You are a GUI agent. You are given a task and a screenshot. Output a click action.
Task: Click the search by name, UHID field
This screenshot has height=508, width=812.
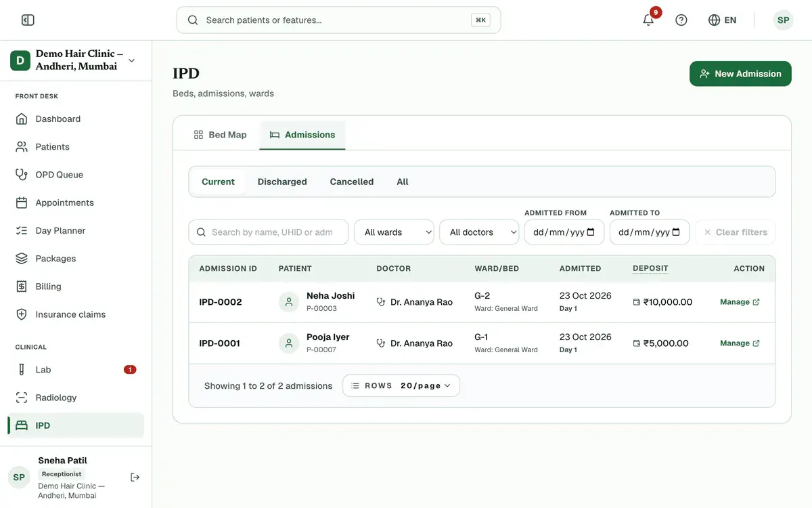pyautogui.click(x=269, y=232)
